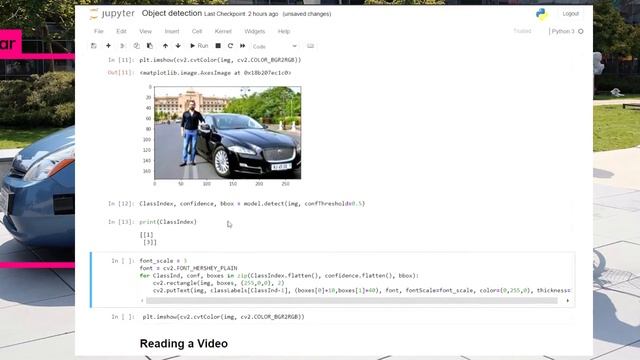The image size is (640, 360).
Task: Open the Kernel menu
Action: (x=223, y=31)
